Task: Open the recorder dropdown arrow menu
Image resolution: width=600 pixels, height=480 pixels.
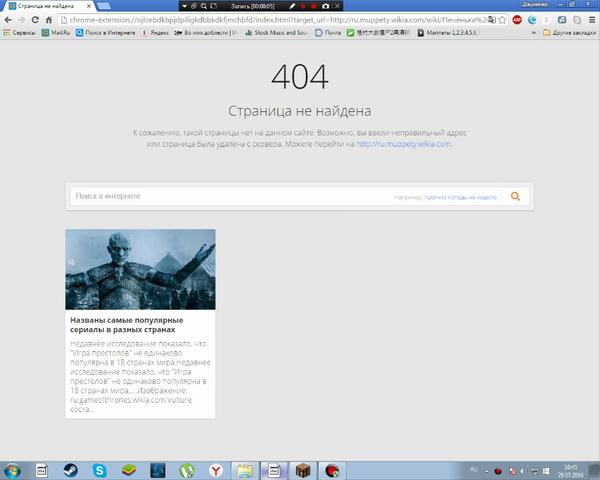Action: pyautogui.click(x=184, y=6)
